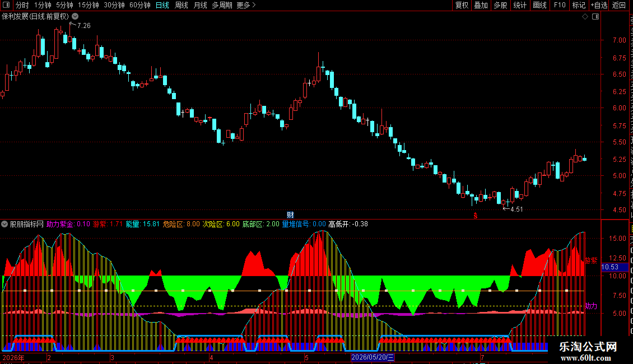Select the 60分钟 period tab
Image resolution: width=633 pixels, height=364 pixels.
139,5
